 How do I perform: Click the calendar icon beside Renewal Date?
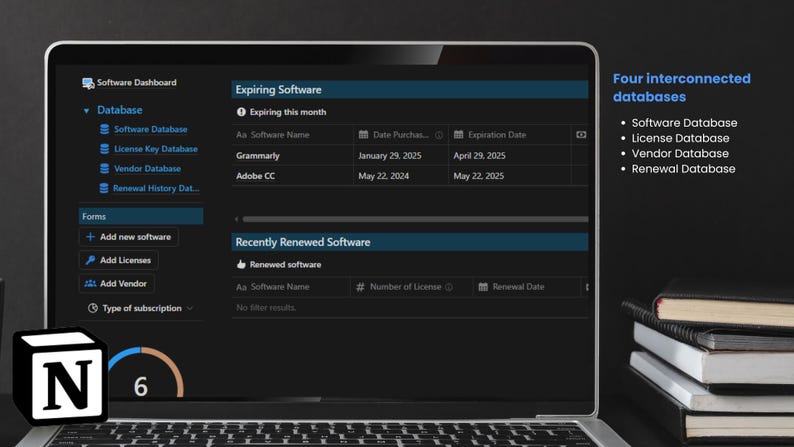pyautogui.click(x=483, y=287)
